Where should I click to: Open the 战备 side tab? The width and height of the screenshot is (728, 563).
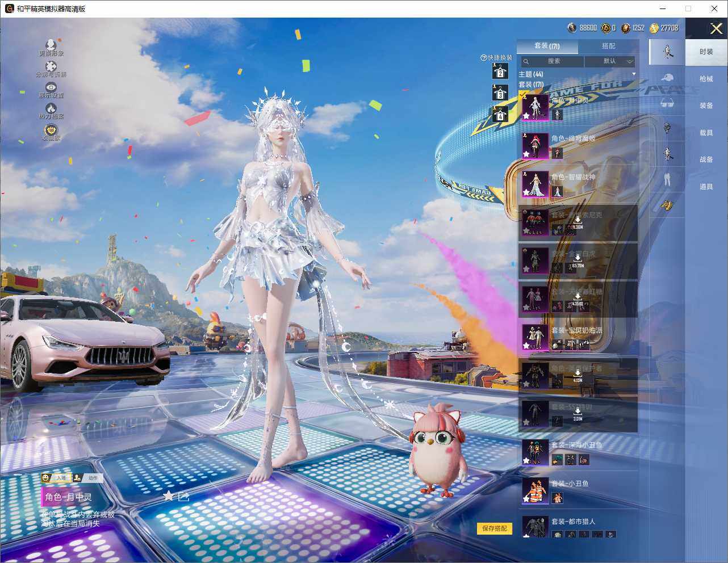click(x=706, y=159)
